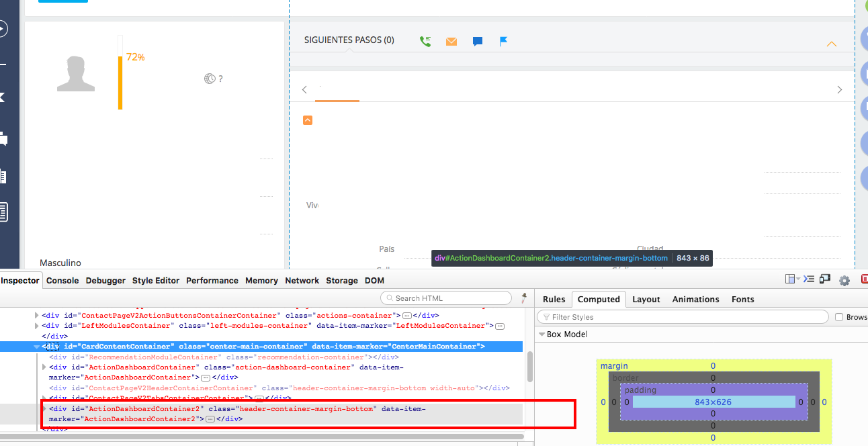Click the padding label in the box model

tap(639, 390)
